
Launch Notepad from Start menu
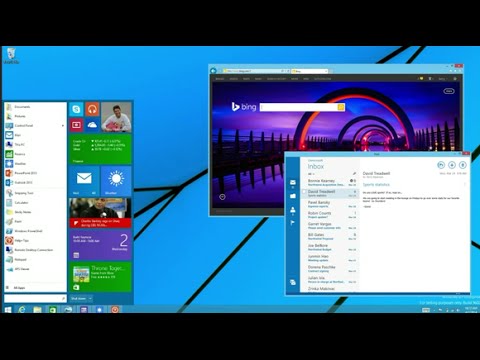coord(35,259)
